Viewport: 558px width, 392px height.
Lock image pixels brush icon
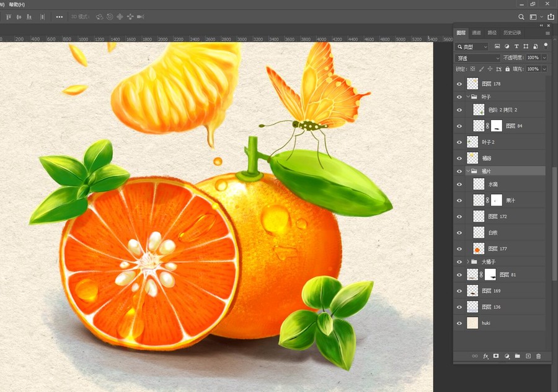[482, 69]
